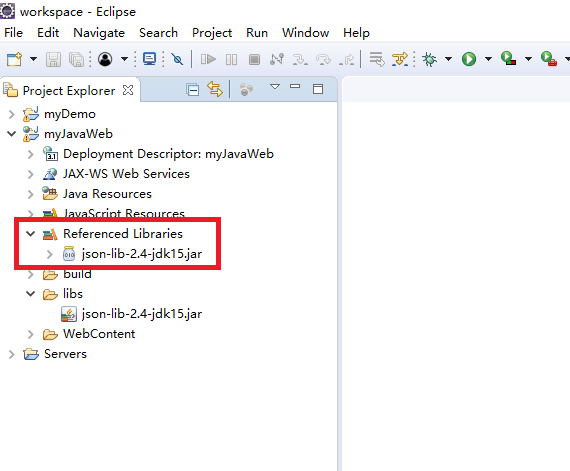Open the Help menu
Viewport: 570px width, 471px height.
pos(356,33)
